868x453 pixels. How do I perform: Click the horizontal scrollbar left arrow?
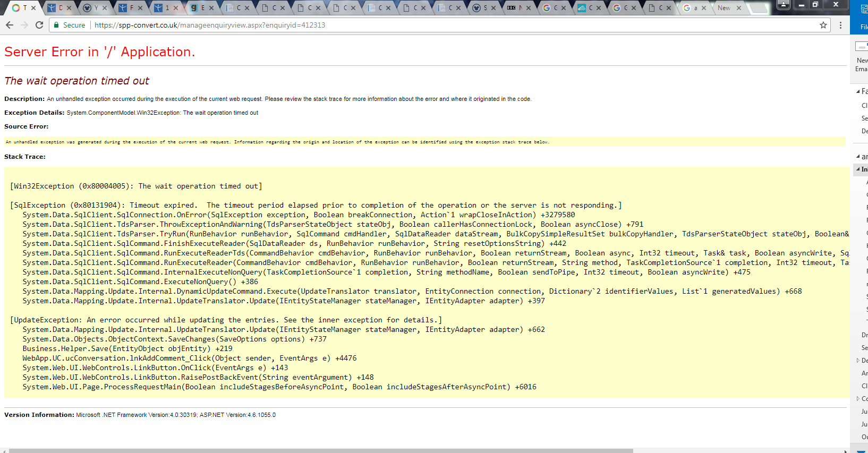click(4, 451)
